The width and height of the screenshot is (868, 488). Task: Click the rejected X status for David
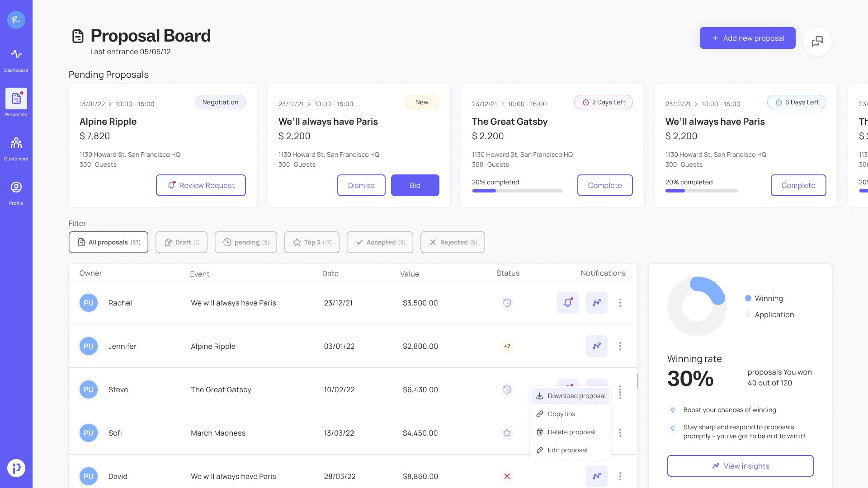(507, 476)
